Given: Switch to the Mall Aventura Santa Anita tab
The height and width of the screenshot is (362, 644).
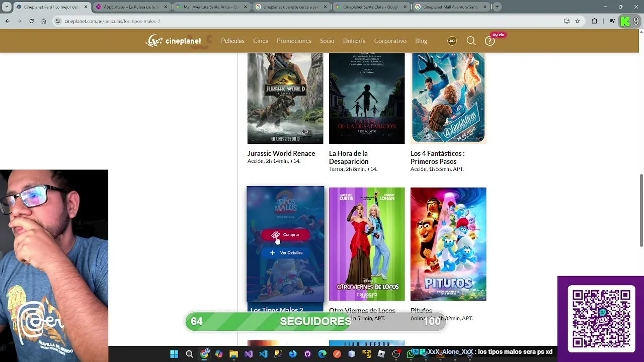Looking at the screenshot, I should 211,7.
